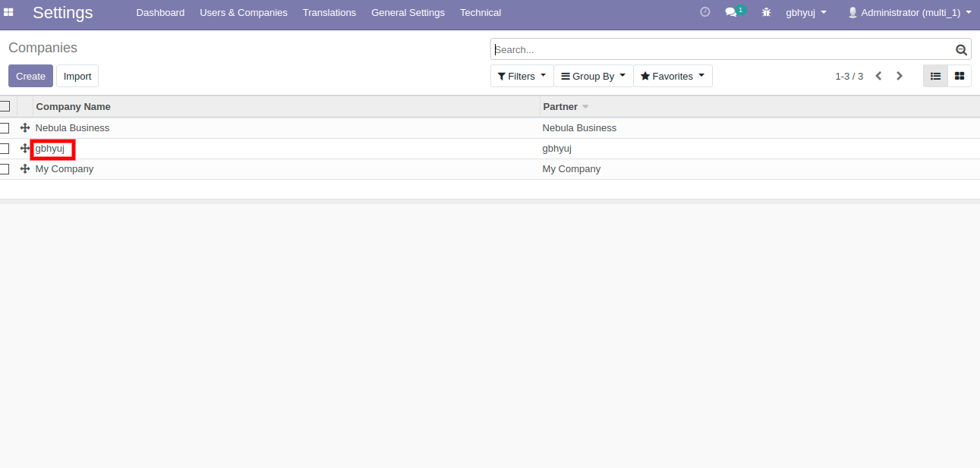Open the Group By dropdown
980x468 pixels.
(593, 76)
